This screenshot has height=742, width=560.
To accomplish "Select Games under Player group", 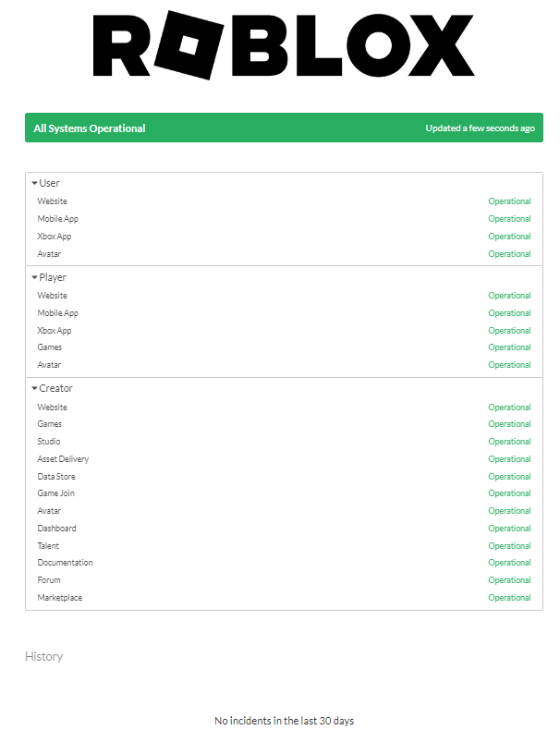I will [50, 347].
